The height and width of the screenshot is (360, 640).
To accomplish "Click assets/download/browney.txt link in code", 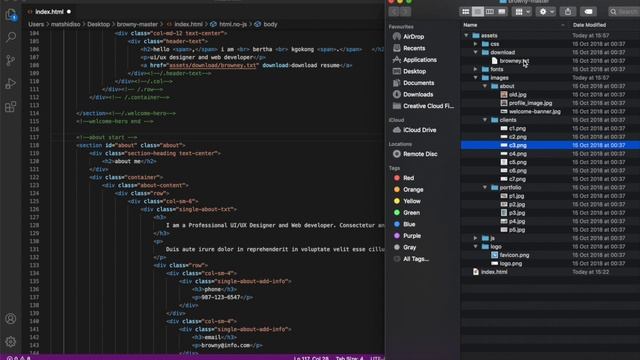I will click(x=213, y=65).
